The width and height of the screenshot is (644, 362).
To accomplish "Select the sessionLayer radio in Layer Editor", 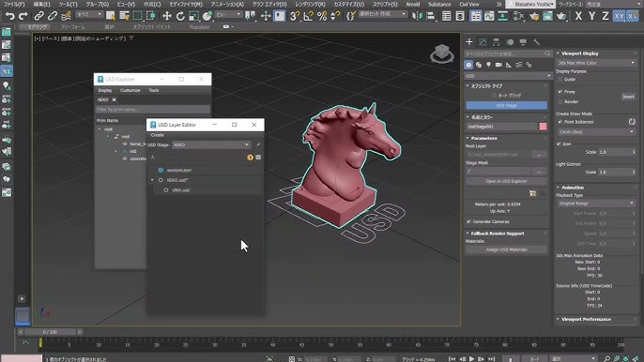I will click(161, 170).
